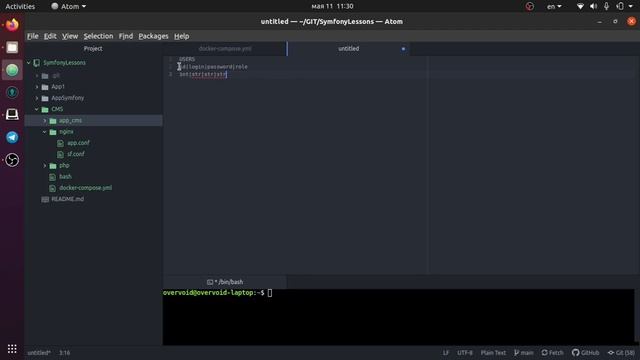Collapse the CMS folder chevron
This screenshot has width=640, height=360.
[37, 109]
